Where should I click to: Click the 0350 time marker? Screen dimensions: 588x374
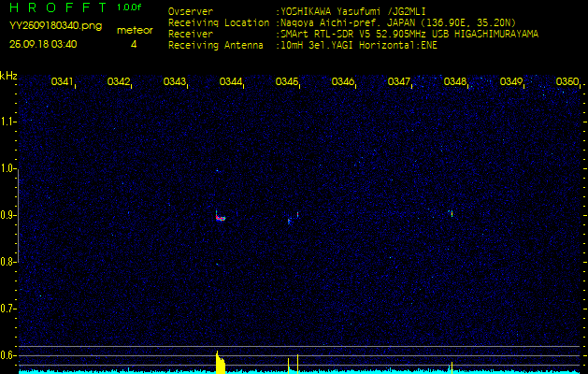(x=567, y=81)
